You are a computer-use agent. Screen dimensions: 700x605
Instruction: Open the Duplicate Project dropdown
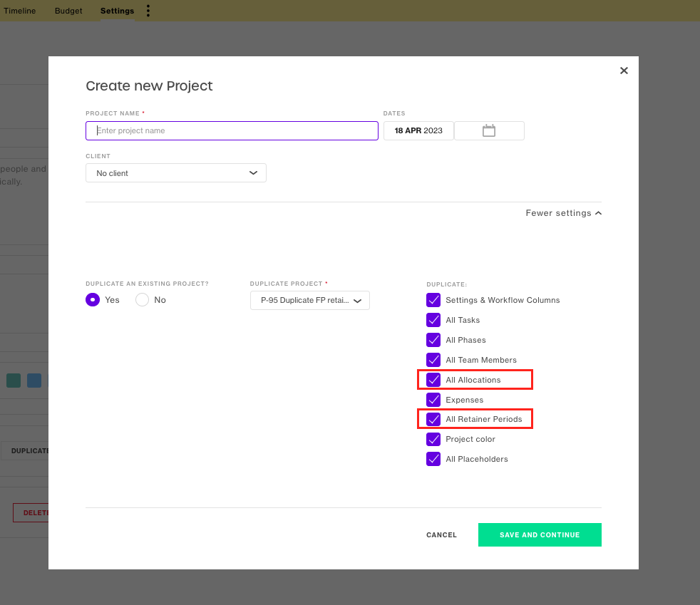pos(310,300)
